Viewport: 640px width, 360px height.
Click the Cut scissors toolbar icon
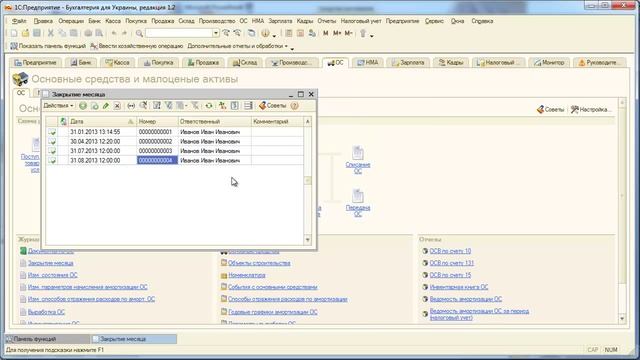51,33
